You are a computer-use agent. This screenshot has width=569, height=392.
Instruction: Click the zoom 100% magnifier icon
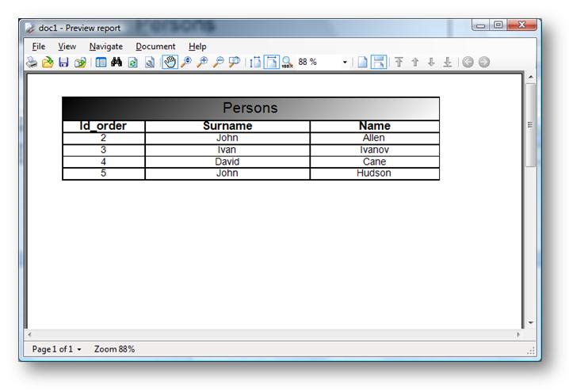pos(287,63)
